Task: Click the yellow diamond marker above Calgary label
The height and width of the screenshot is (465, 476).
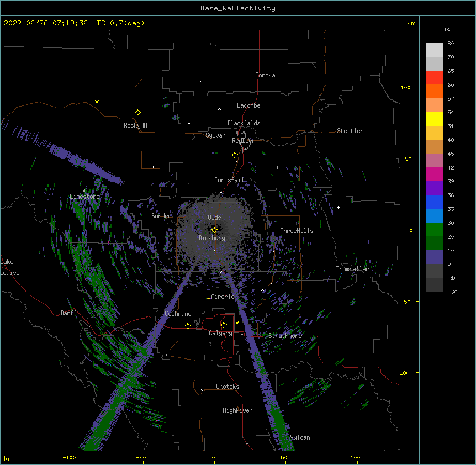Action: (x=224, y=325)
